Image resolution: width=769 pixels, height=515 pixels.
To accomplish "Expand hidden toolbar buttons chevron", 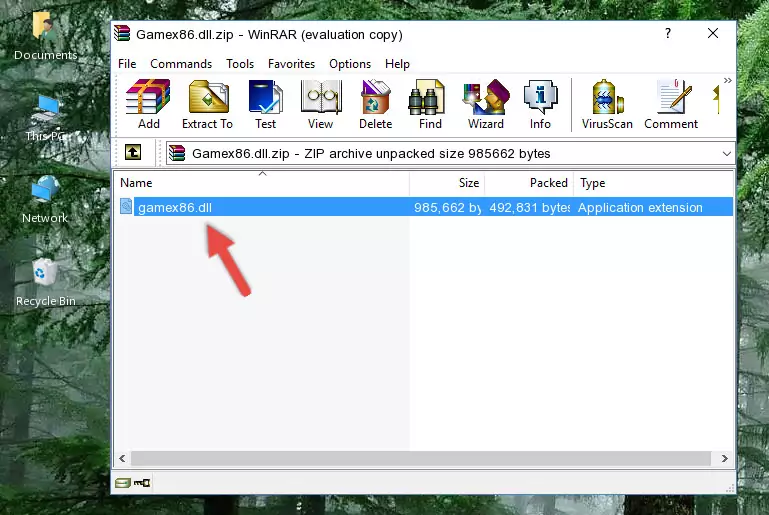I will point(727,80).
